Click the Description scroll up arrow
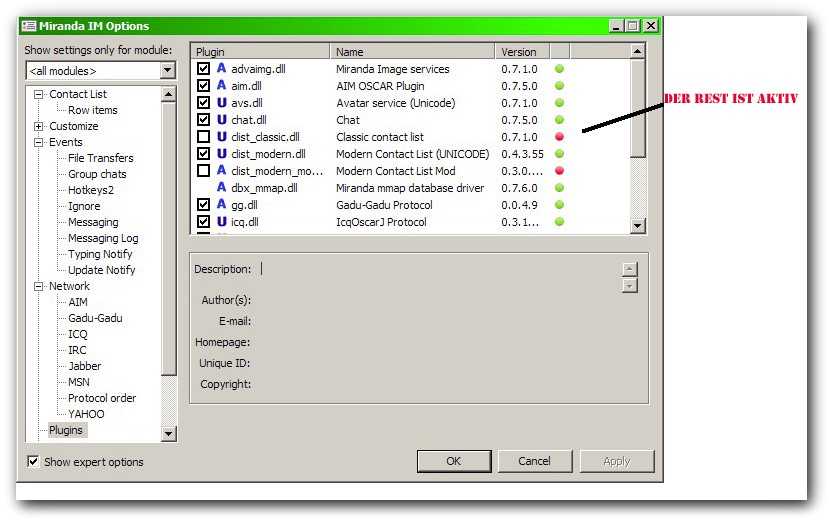The image size is (831, 524). [x=630, y=269]
